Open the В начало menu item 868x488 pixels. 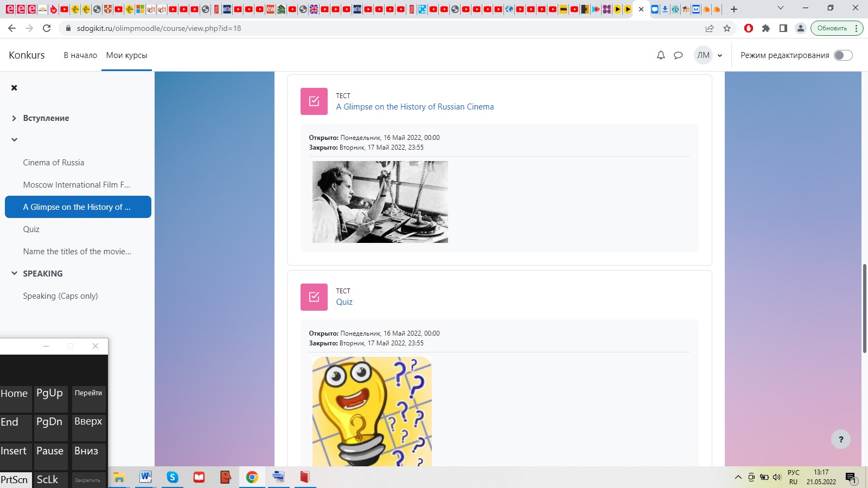coord(80,55)
